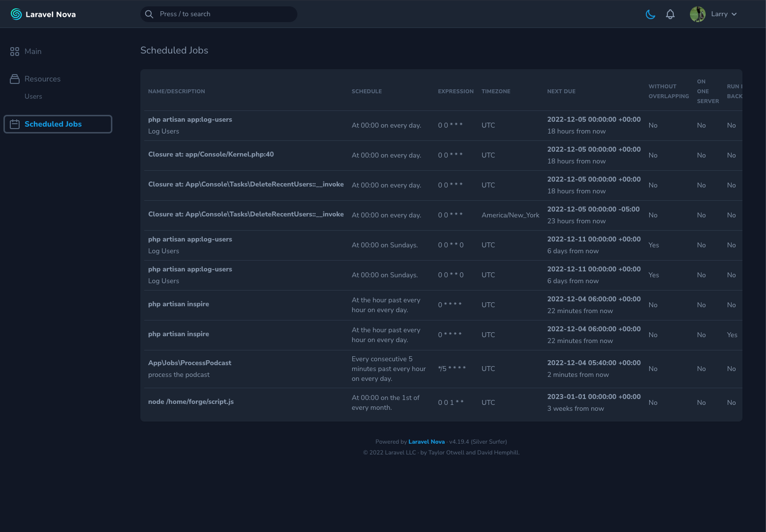
Task: Click 'App\Jobs\ProcessPodcast' job name
Action: coord(189,363)
